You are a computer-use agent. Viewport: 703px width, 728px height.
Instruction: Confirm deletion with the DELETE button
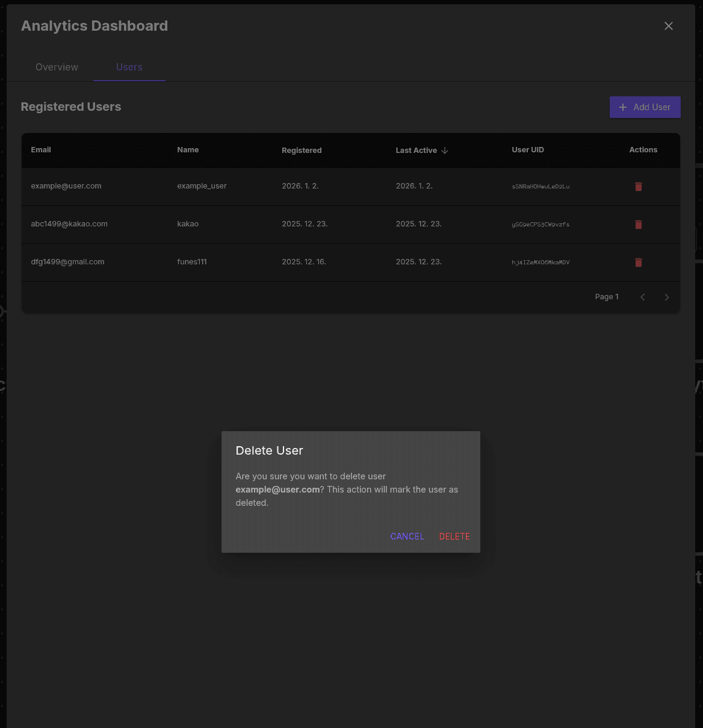tap(454, 536)
